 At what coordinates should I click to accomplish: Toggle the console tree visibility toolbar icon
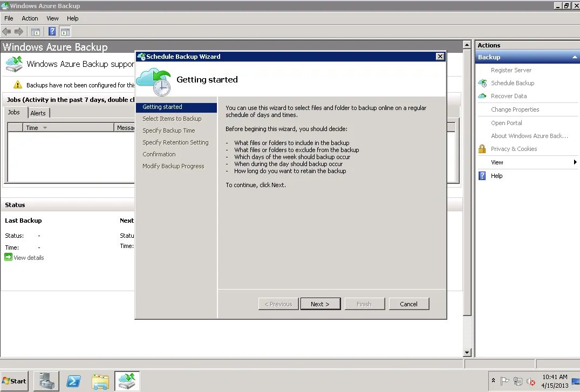pos(36,31)
